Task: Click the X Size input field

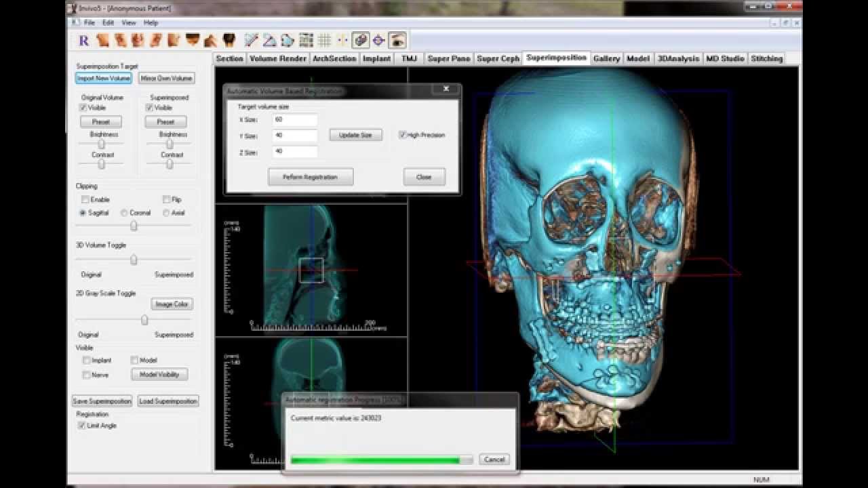Action: click(x=294, y=119)
